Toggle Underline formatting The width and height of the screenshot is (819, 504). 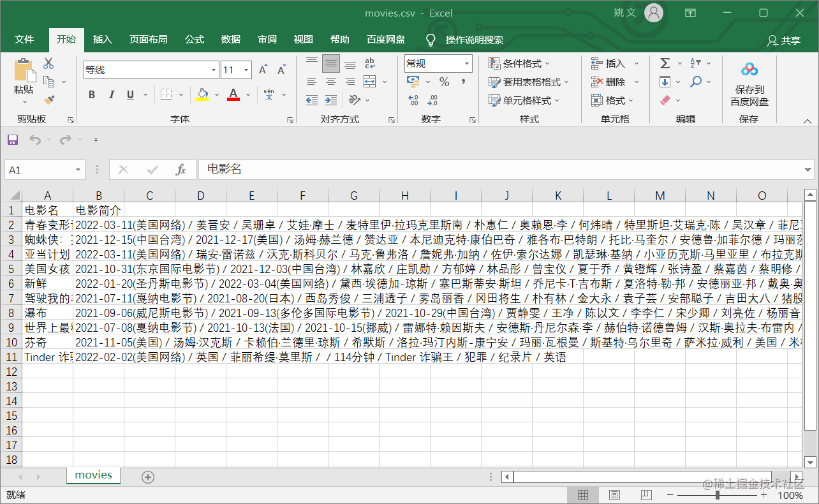[130, 94]
